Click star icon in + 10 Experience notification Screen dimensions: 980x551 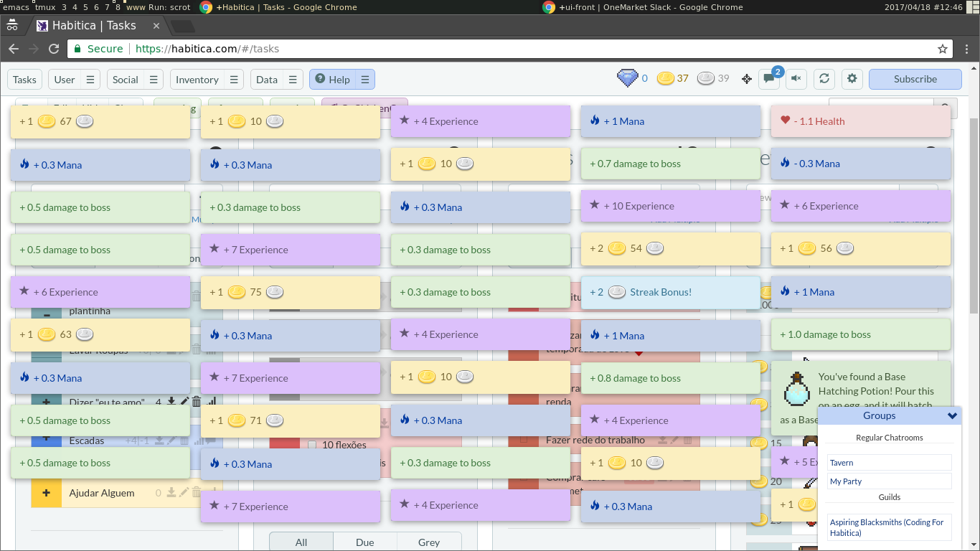click(594, 205)
